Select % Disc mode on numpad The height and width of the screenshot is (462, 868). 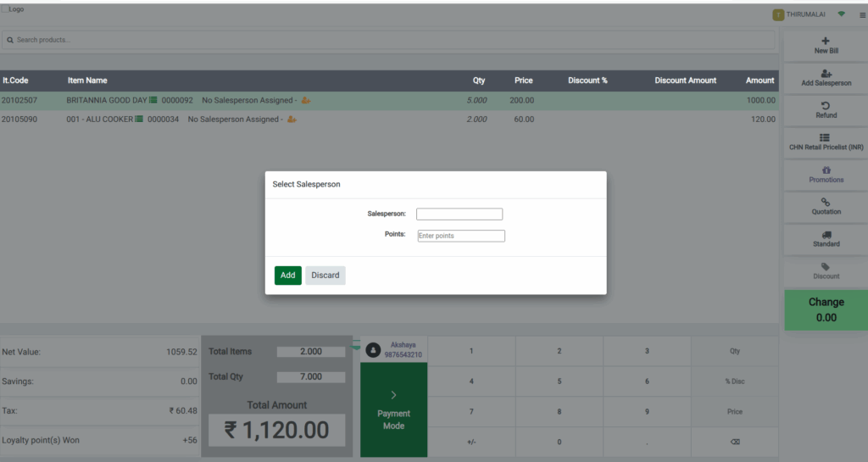coord(735,381)
